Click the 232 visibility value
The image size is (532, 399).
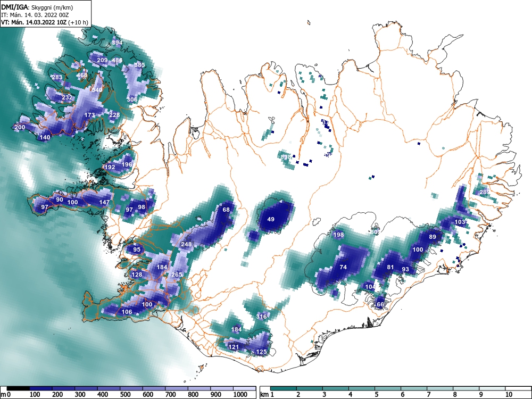67,97
